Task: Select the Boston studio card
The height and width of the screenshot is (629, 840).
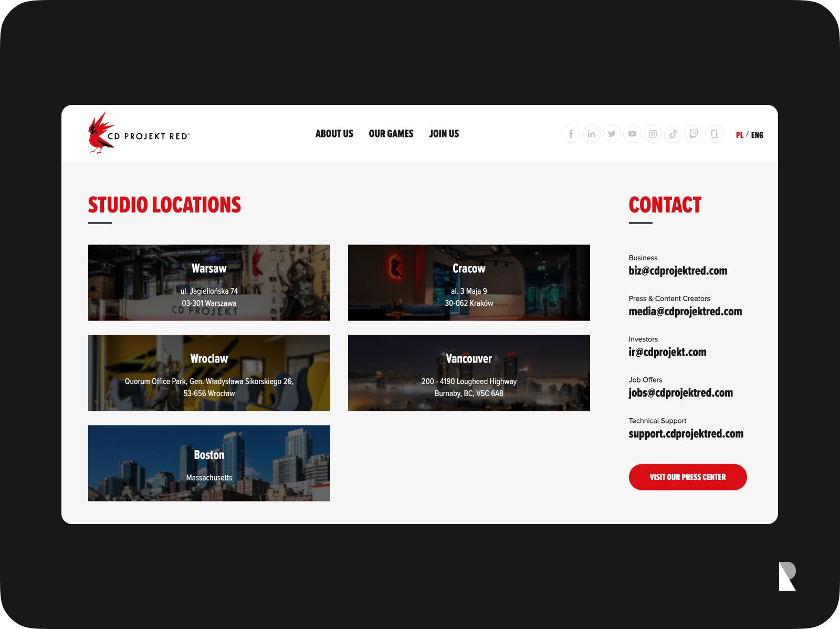Action: pyautogui.click(x=209, y=463)
